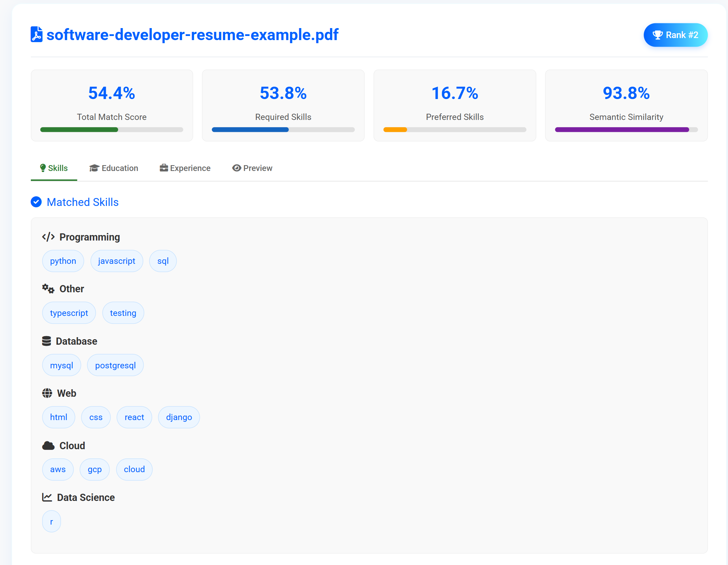Open the software-developer-resume-example.pdf title link
This screenshot has width=728, height=565.
tap(192, 35)
